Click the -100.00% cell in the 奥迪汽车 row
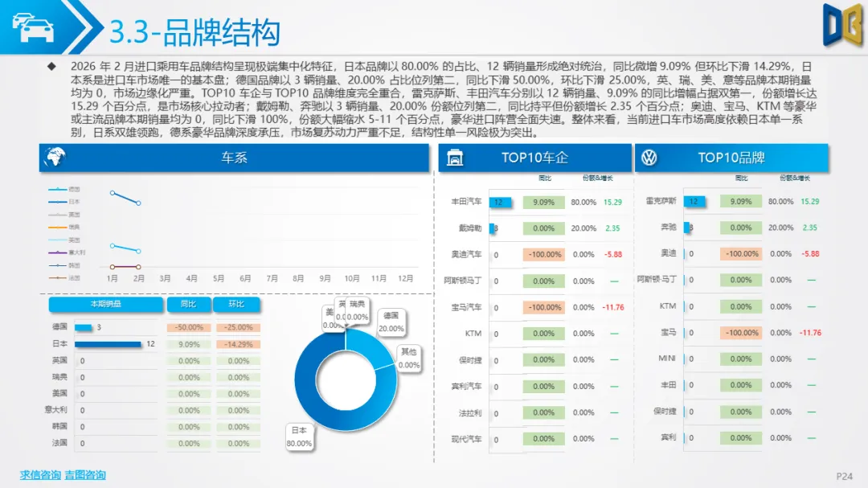 click(x=543, y=254)
